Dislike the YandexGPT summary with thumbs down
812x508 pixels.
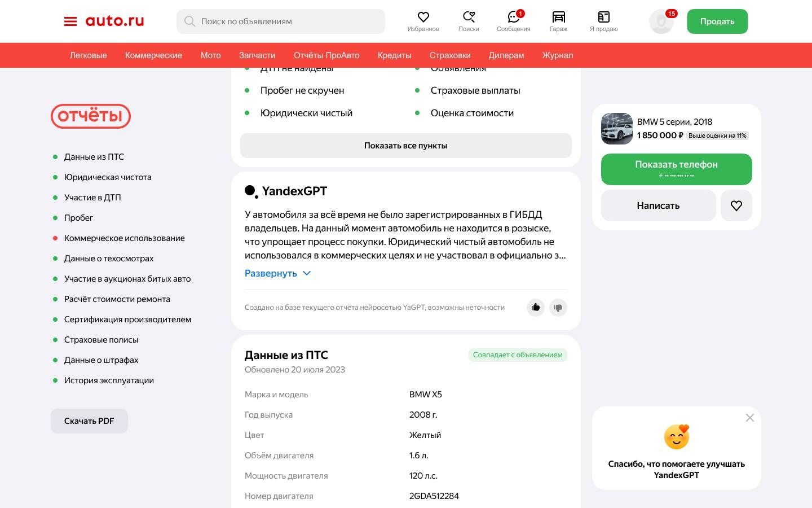click(x=558, y=308)
